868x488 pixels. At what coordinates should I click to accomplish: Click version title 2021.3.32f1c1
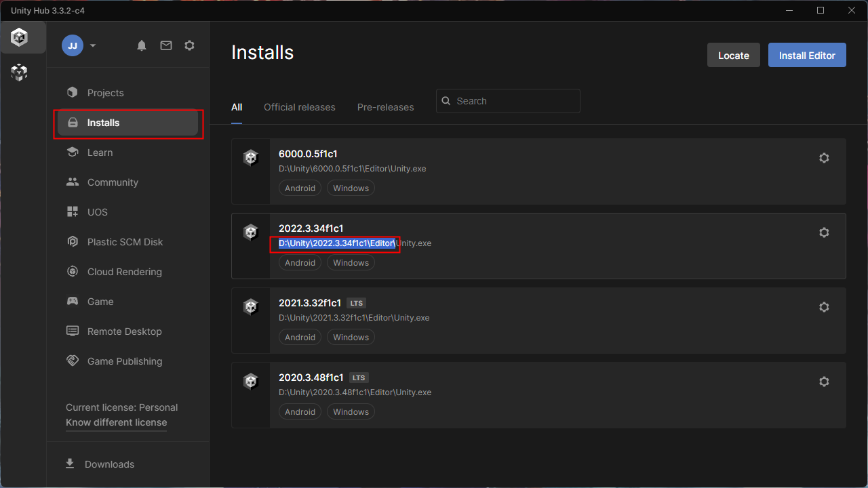point(310,303)
